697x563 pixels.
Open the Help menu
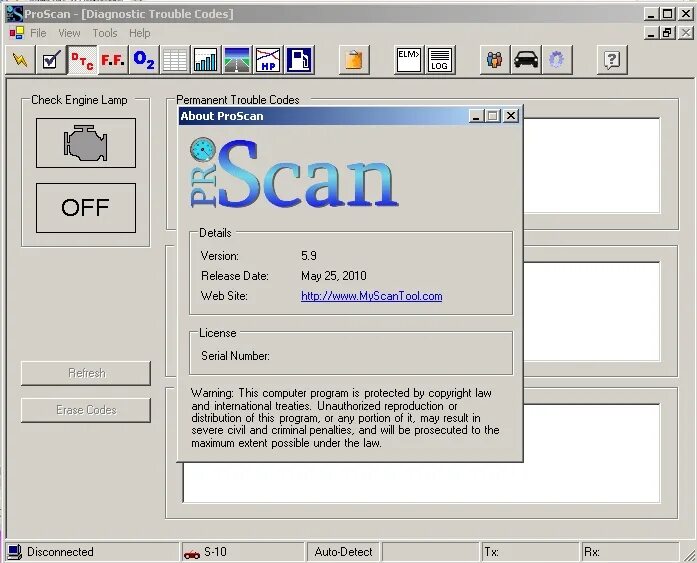coord(140,33)
